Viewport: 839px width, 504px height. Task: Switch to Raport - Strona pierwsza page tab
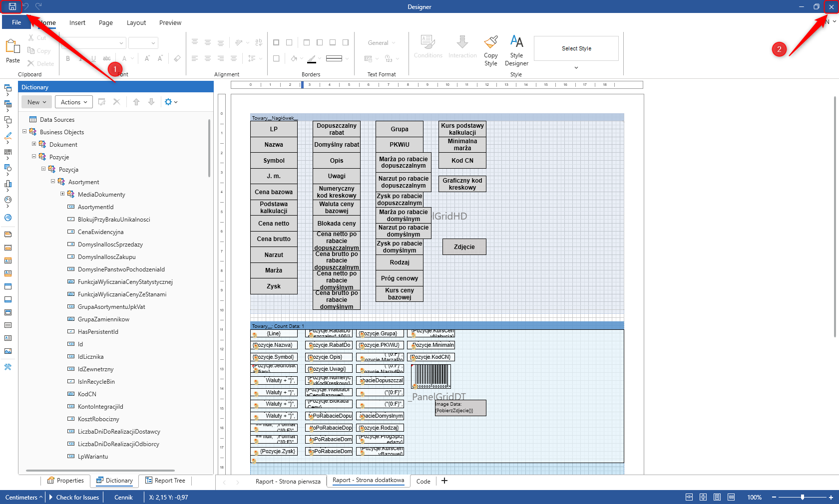point(288,481)
